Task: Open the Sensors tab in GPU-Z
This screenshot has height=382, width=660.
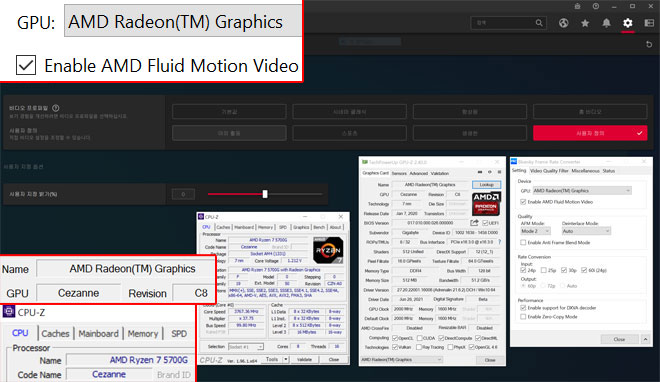Action: pos(399,173)
